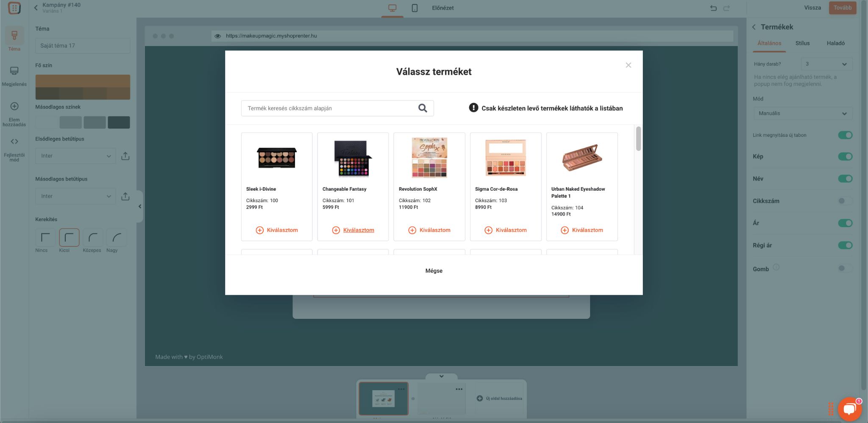Upload a primary font file
868x423 pixels.
click(125, 156)
